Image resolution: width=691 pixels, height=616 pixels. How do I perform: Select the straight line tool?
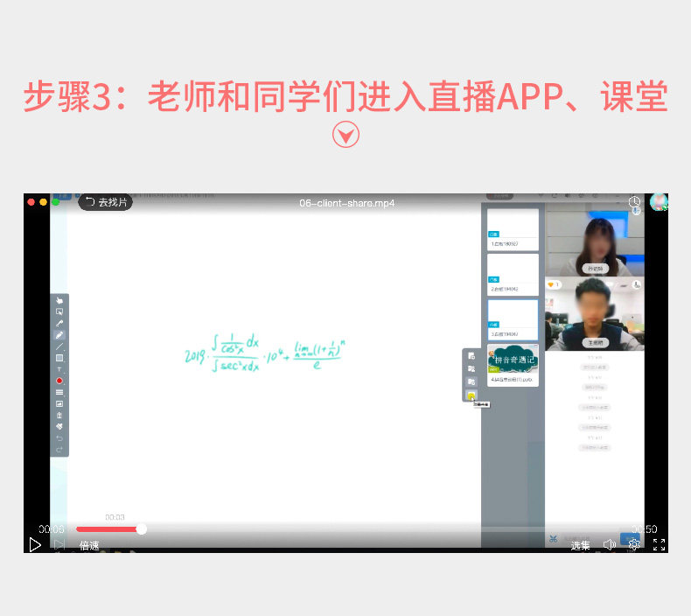coord(59,346)
